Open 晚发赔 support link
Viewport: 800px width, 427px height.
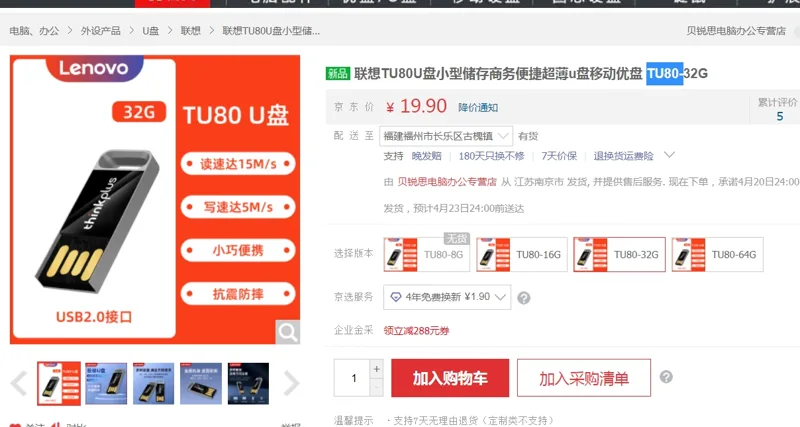pyautogui.click(x=427, y=156)
